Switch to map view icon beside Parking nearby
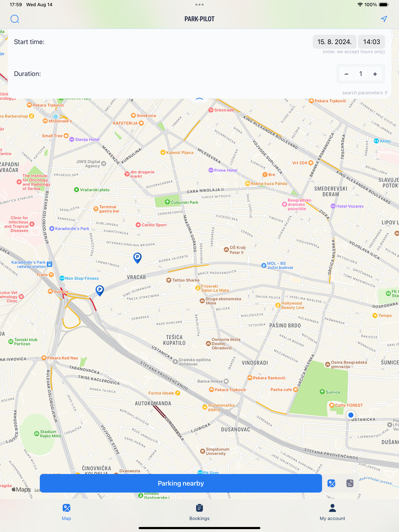Viewport: 399px width, 532px height. tap(331, 483)
